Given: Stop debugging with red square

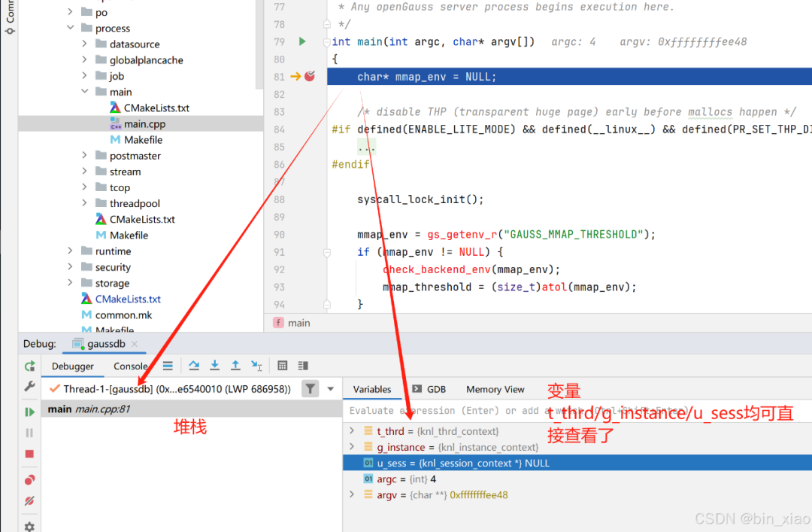Looking at the screenshot, I should [29, 454].
